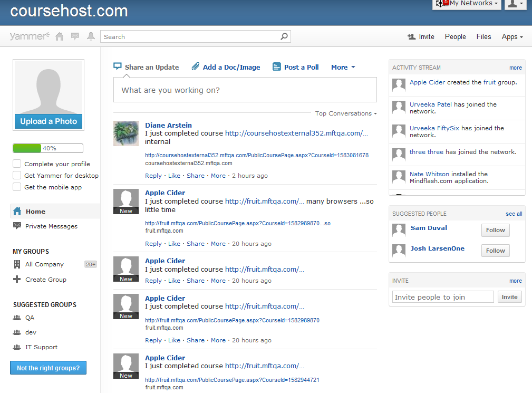Screen dimensions: 532x393
Task: Like Diane Arstein's 2 hours ago post
Action: (x=174, y=176)
